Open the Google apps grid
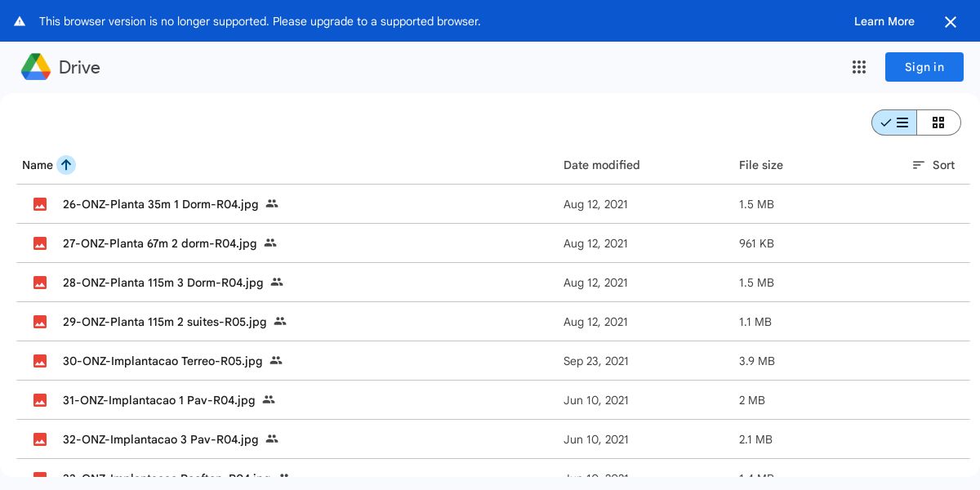 (x=858, y=67)
